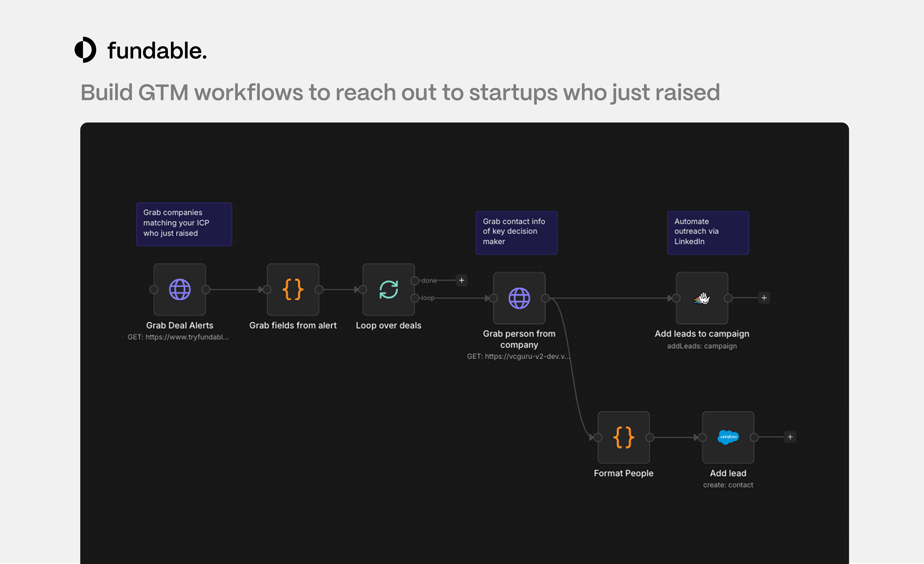
Task: Select the Grab companies matching your ICP note
Action: (x=184, y=224)
